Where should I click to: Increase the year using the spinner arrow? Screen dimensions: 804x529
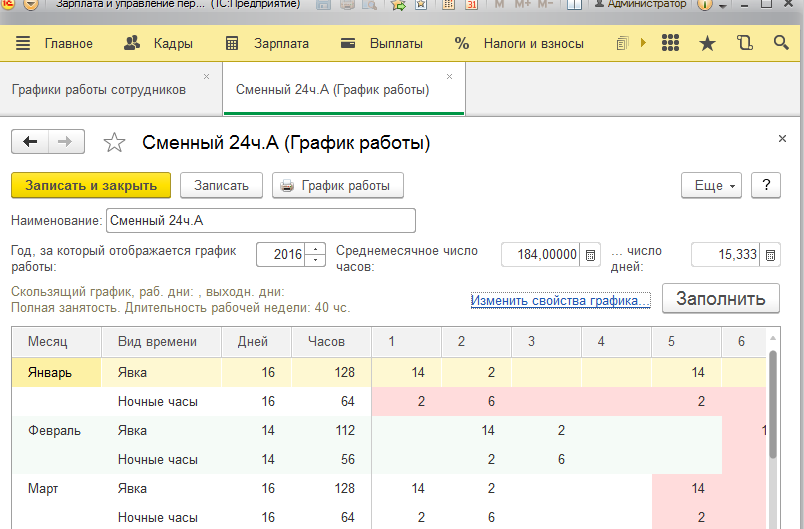pyautogui.click(x=317, y=250)
